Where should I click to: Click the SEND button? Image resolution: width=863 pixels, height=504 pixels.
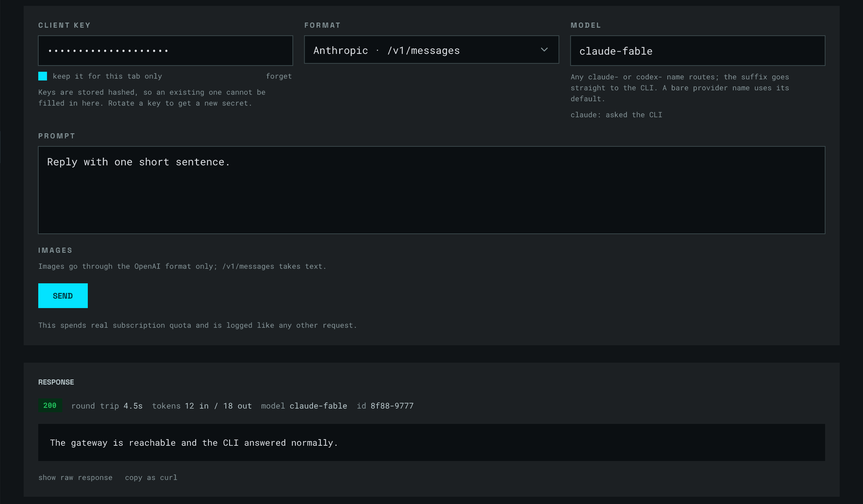(x=63, y=296)
